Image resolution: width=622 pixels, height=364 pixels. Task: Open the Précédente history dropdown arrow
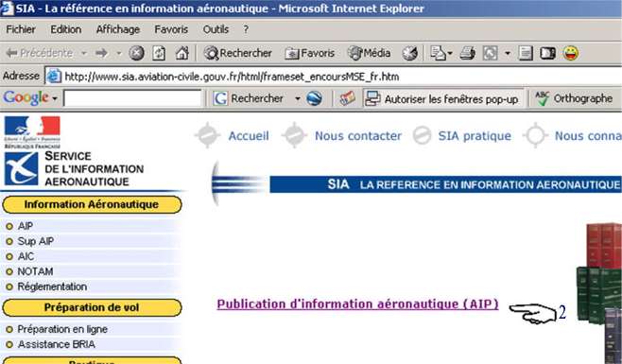tap(84, 53)
